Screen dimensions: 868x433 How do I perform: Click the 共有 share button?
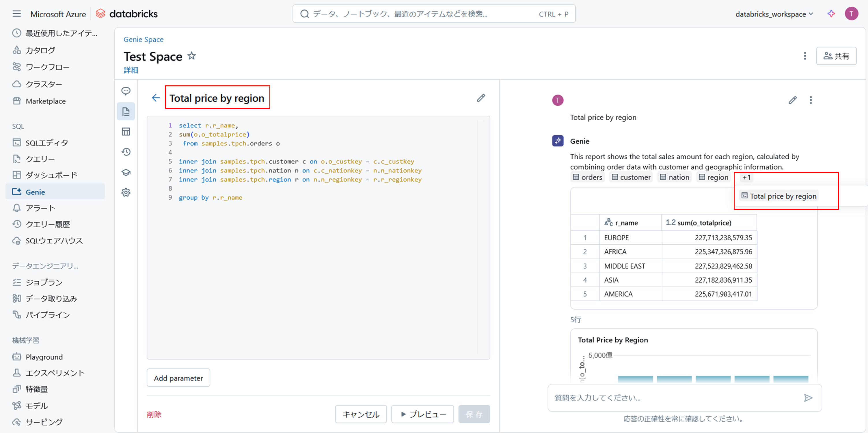pos(836,56)
